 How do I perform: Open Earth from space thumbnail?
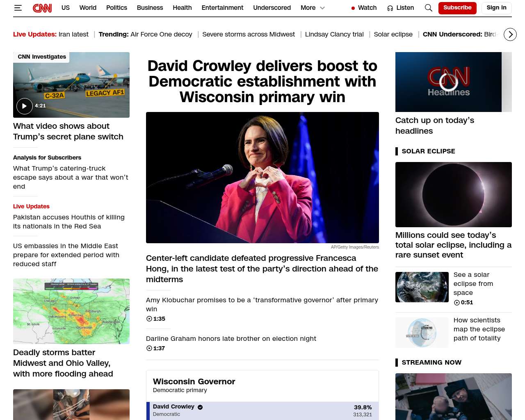click(422, 287)
